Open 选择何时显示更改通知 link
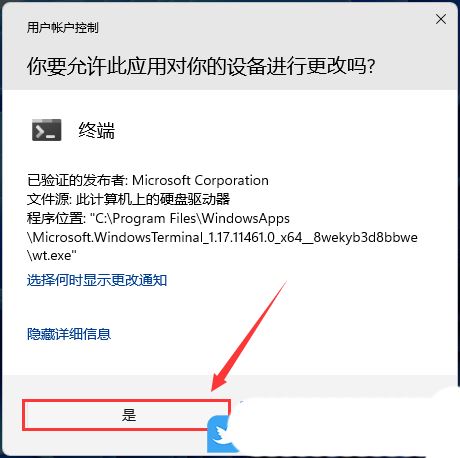 [97, 280]
